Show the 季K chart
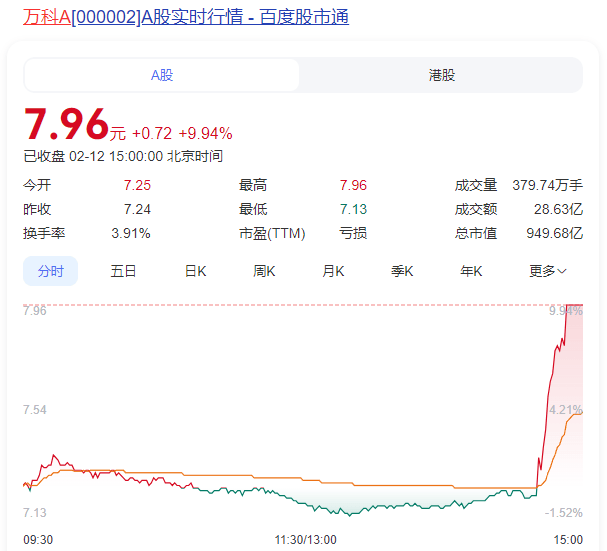Screen dimensions: 607x551 click(x=402, y=271)
